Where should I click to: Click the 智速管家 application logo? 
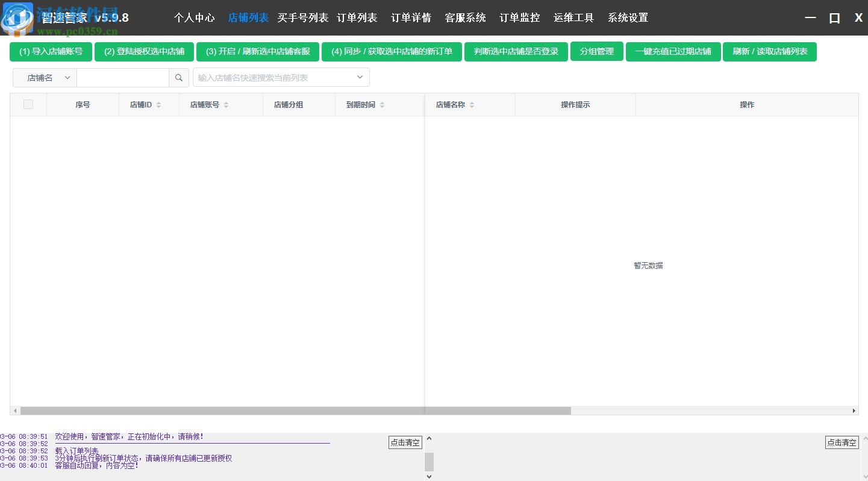[x=18, y=18]
